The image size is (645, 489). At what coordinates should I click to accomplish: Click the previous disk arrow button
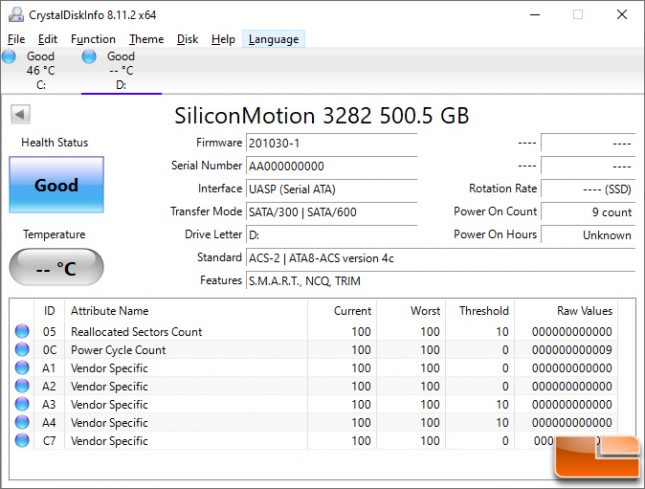20,114
